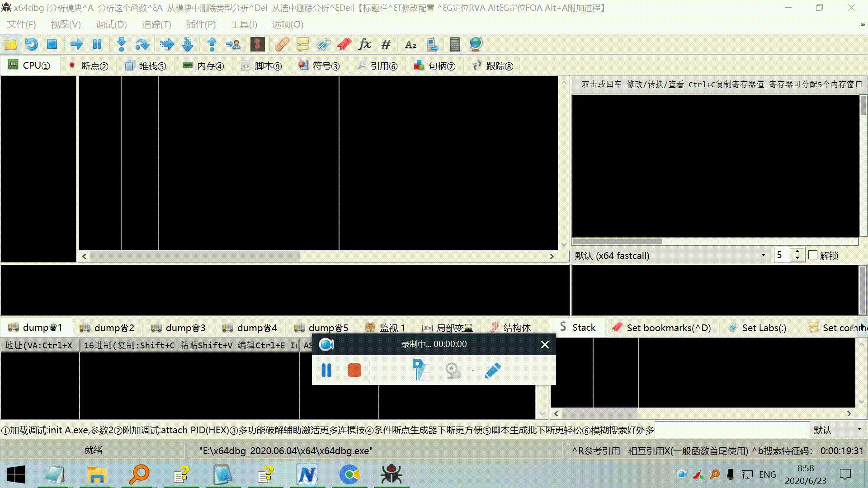Toggle the 解锁 checkbox

point(813,255)
